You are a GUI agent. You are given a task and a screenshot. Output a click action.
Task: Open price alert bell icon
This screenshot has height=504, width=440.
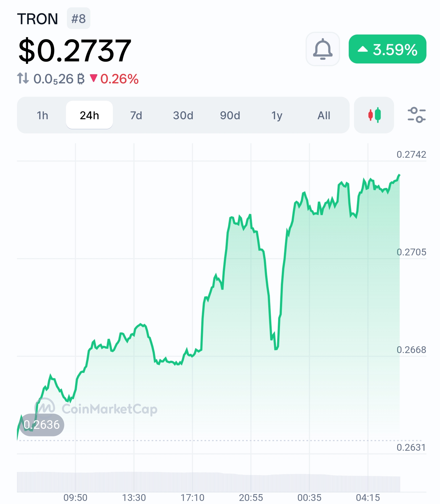323,49
